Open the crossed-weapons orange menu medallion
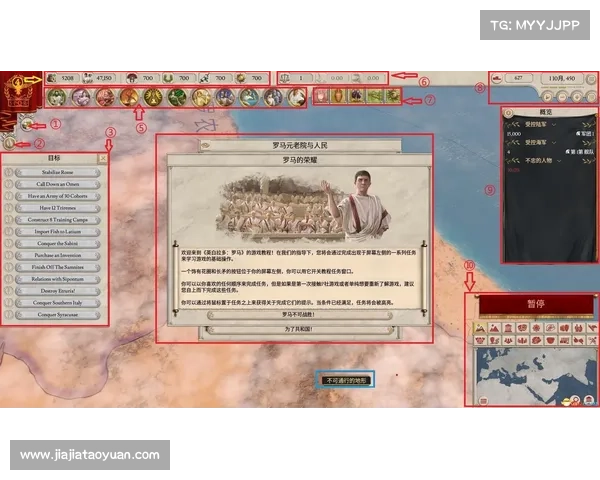The width and height of the screenshot is (600, 480). pyautogui.click(x=129, y=97)
